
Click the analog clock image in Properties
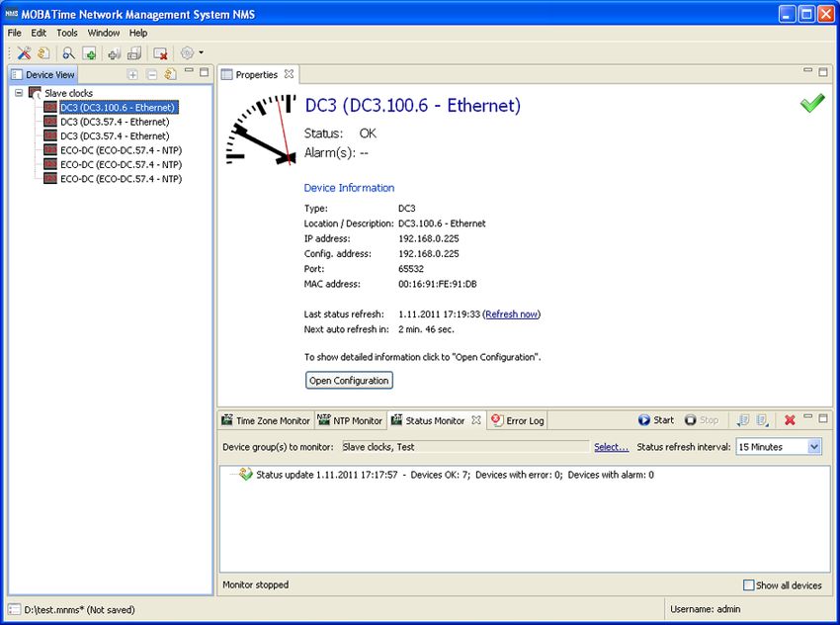point(261,130)
